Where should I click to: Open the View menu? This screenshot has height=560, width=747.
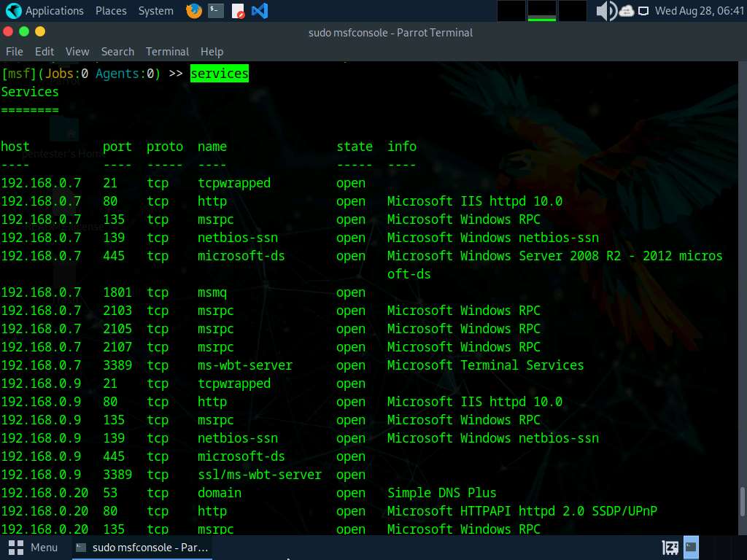(x=77, y=52)
